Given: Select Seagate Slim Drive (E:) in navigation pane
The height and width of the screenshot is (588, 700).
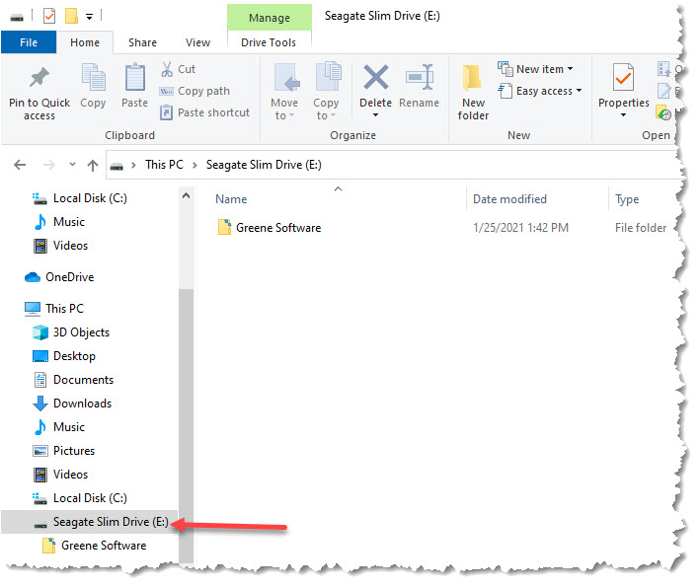Looking at the screenshot, I should point(110,522).
